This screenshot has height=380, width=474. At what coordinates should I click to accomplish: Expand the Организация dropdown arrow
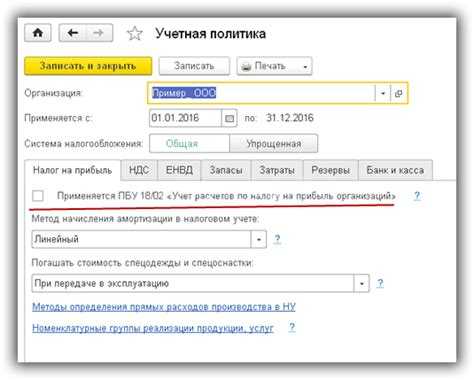pos(383,93)
